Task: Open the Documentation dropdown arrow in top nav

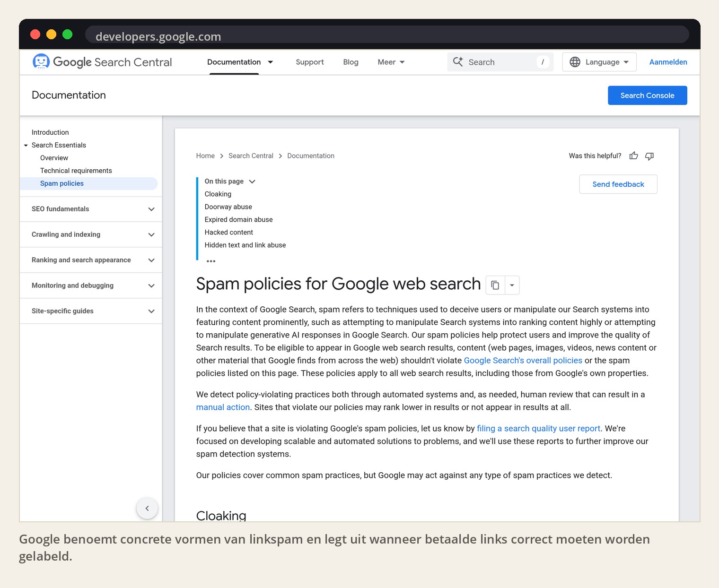Action: 271,62
